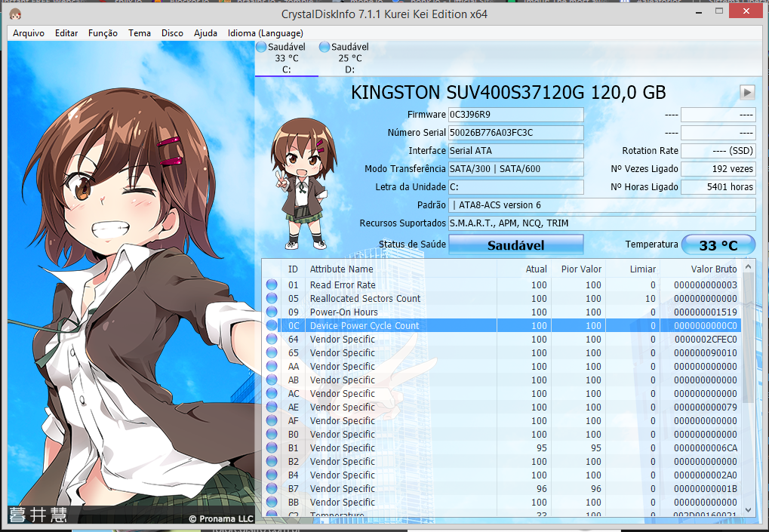Screen dimensions: 769x532
Task: Click the status icon for attribute B7
Action: point(272,489)
